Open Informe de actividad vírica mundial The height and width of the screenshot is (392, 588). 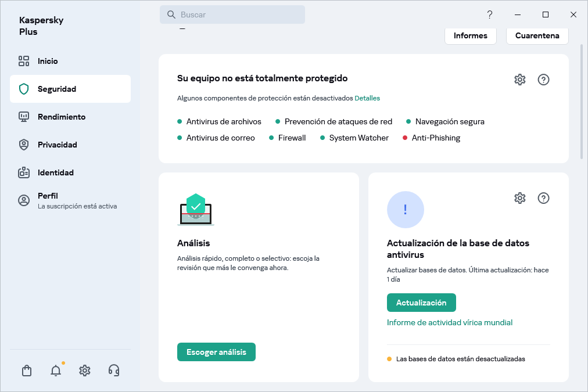click(x=450, y=322)
